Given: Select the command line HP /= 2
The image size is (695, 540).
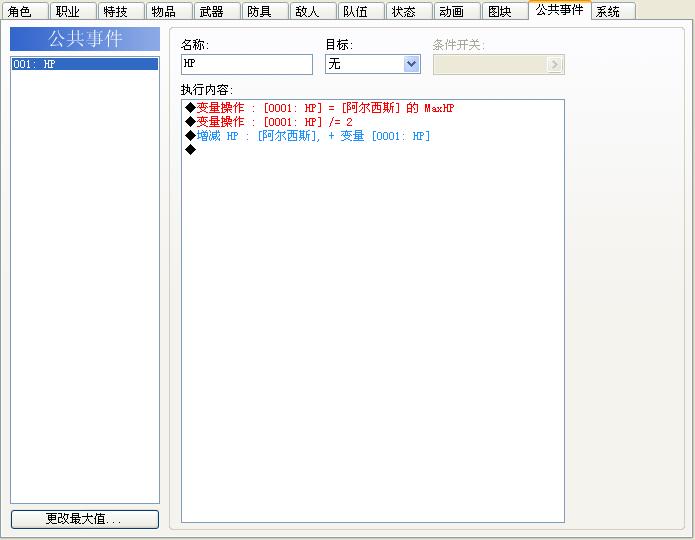Looking at the screenshot, I should pyautogui.click(x=372, y=122).
